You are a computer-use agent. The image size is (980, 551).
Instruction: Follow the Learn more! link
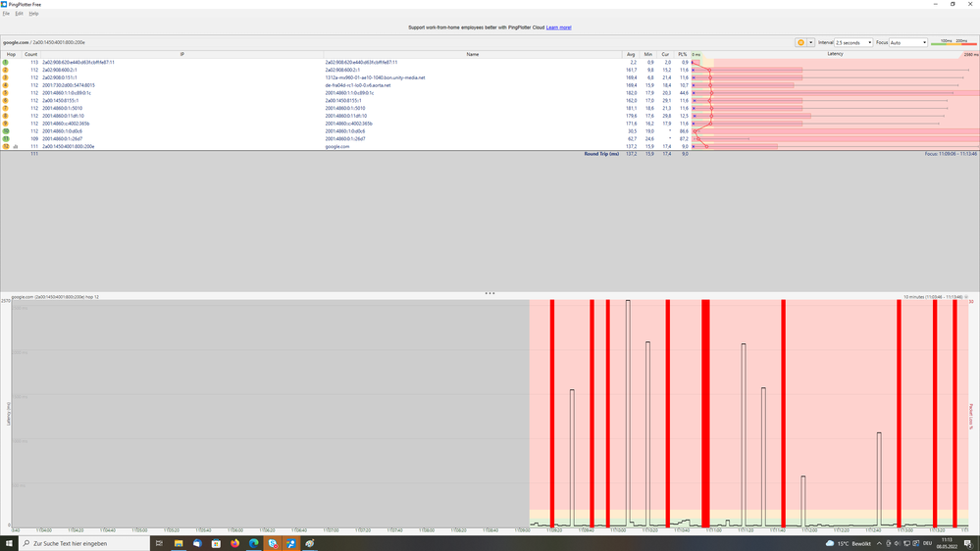tap(559, 27)
